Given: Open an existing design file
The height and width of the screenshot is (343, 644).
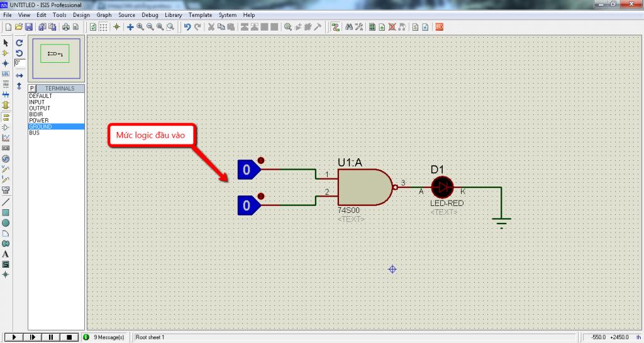Looking at the screenshot, I should (x=18, y=27).
